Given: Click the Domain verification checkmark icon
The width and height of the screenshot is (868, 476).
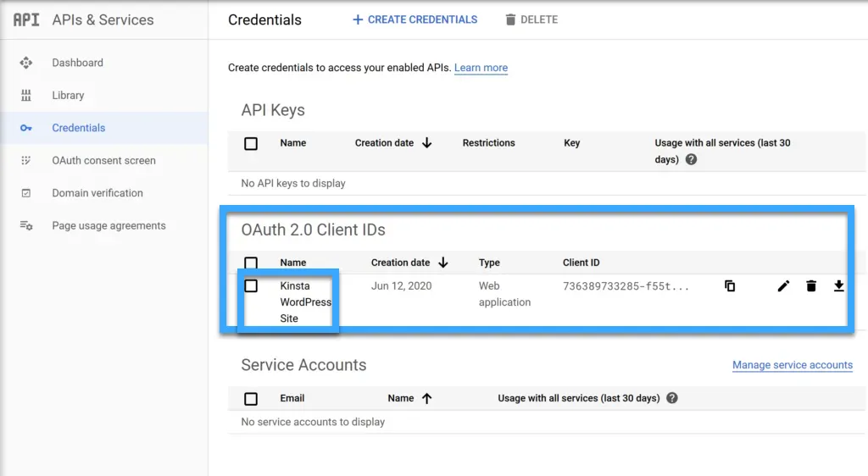Looking at the screenshot, I should 26,193.
